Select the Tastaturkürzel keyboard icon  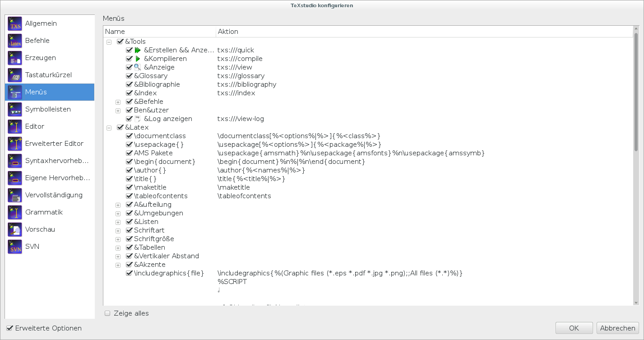tap(15, 75)
